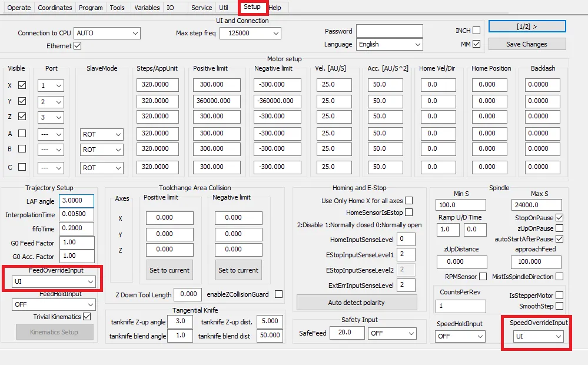
Task: Expand the Max step freq dropdown
Action: tap(250, 33)
